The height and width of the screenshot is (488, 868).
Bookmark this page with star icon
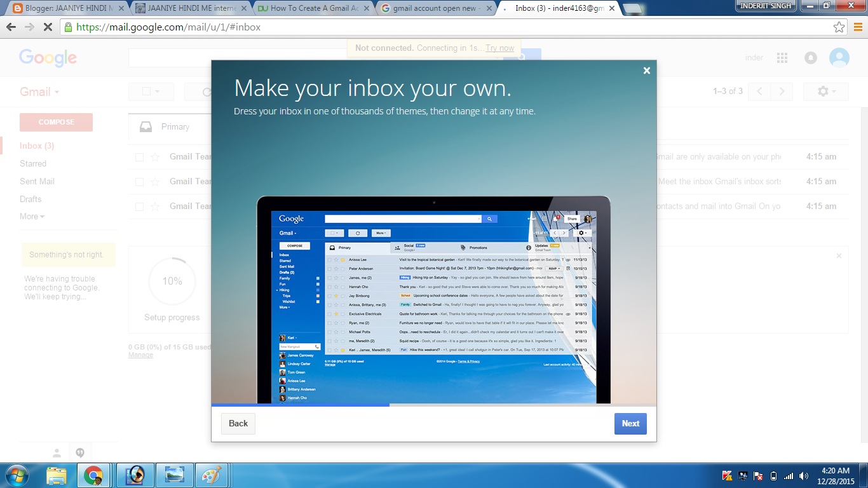click(x=839, y=27)
